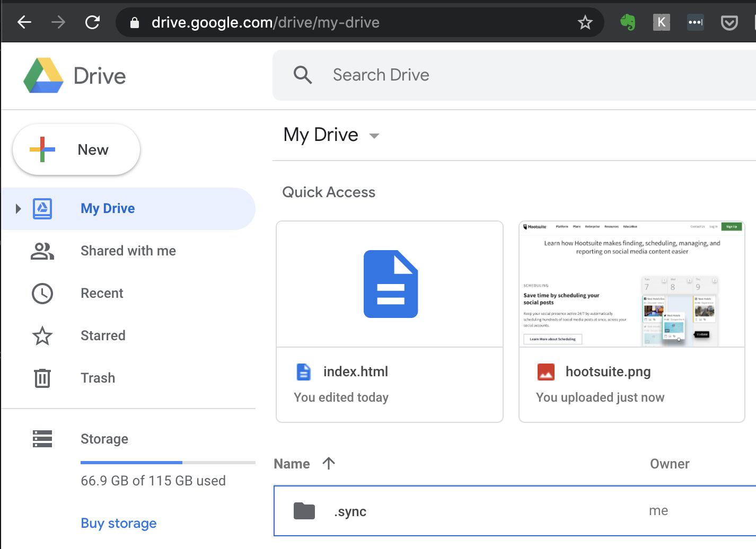Click the Recent clock icon
Screen dimensions: 756x549
point(42,293)
